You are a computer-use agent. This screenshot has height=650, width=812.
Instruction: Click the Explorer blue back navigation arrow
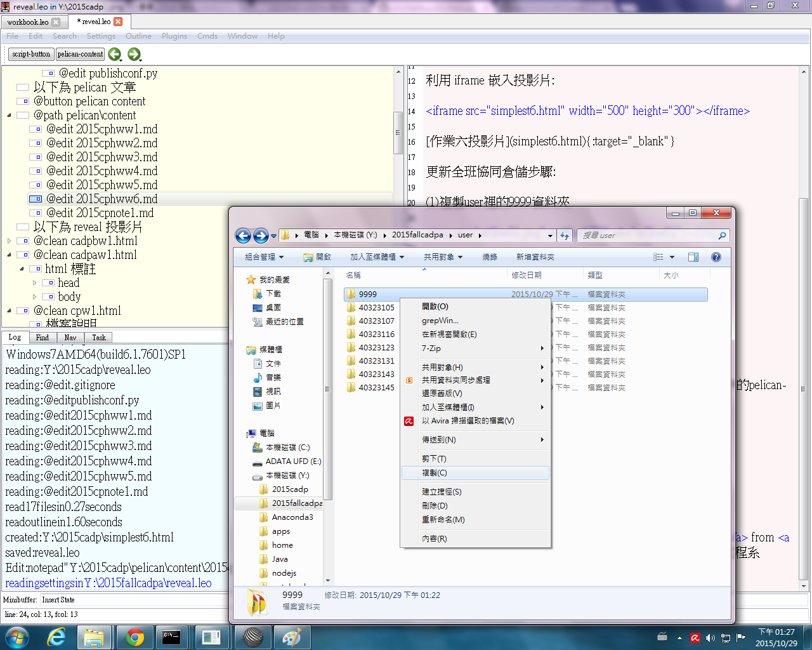coord(243,235)
